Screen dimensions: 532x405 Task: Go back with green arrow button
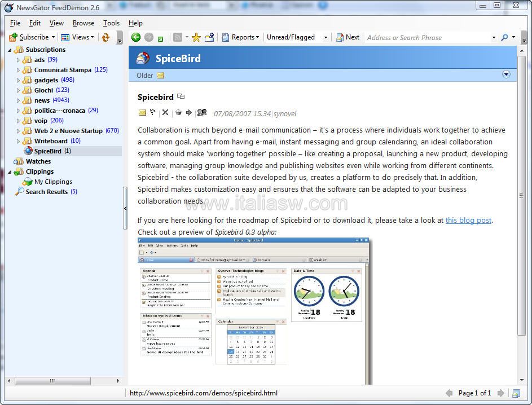[x=136, y=37]
